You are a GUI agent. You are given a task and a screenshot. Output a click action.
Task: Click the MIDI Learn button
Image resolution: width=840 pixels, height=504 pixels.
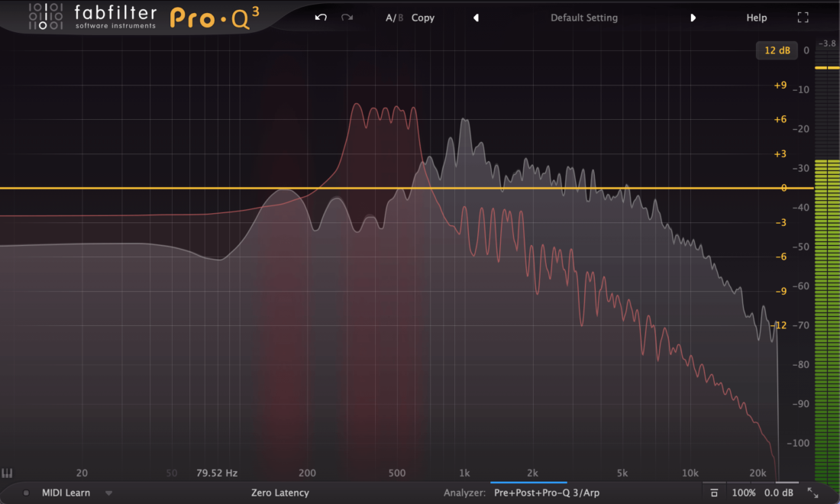[x=66, y=493]
